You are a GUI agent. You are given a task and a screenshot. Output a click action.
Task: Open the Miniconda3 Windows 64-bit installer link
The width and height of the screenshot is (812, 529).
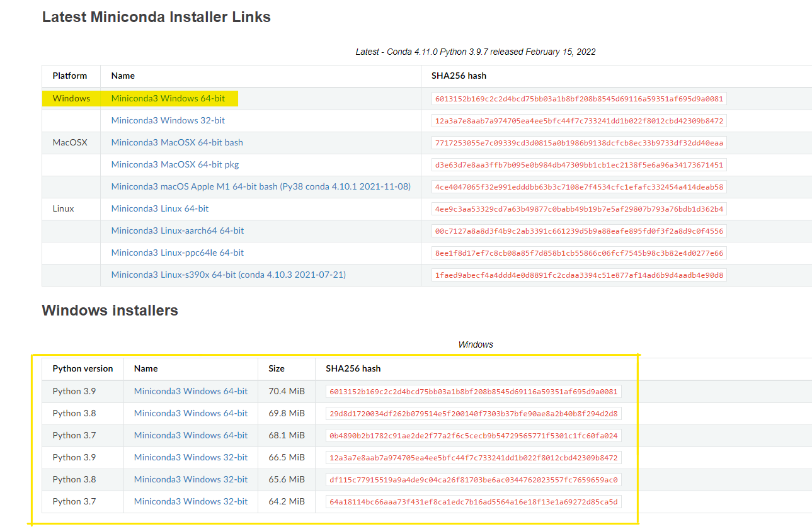(168, 98)
